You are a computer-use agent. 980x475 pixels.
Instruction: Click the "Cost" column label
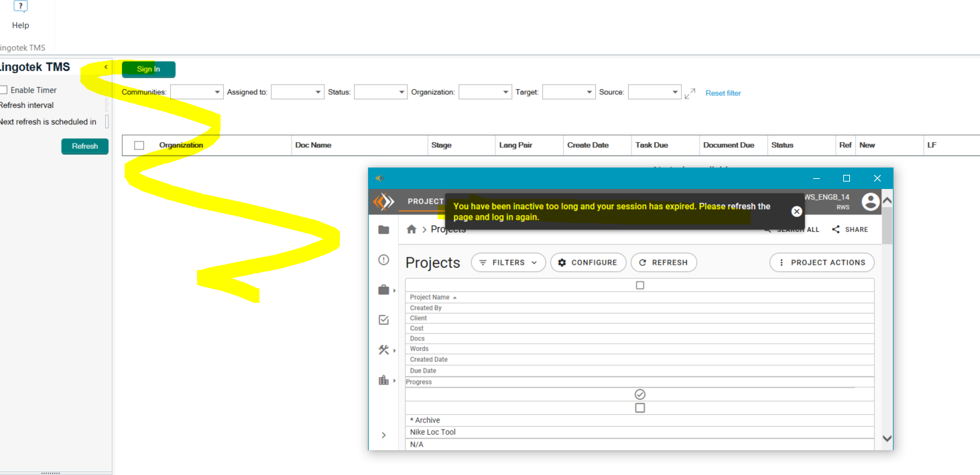(x=417, y=328)
